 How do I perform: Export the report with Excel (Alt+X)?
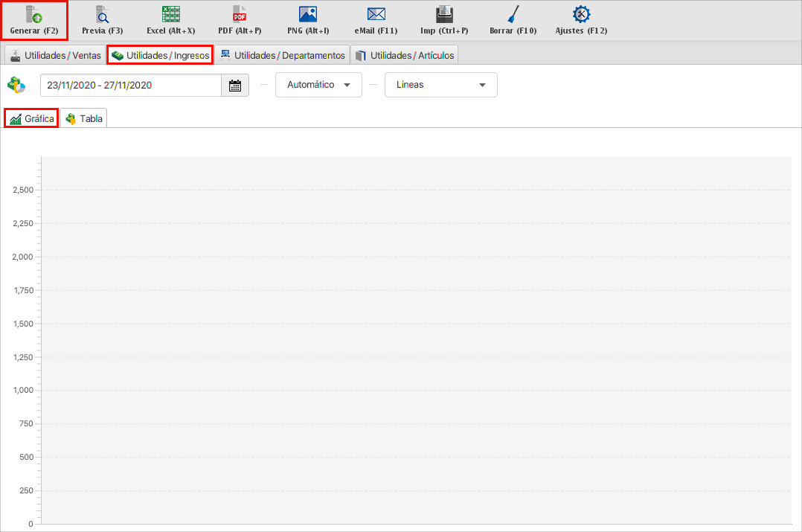[171, 14]
